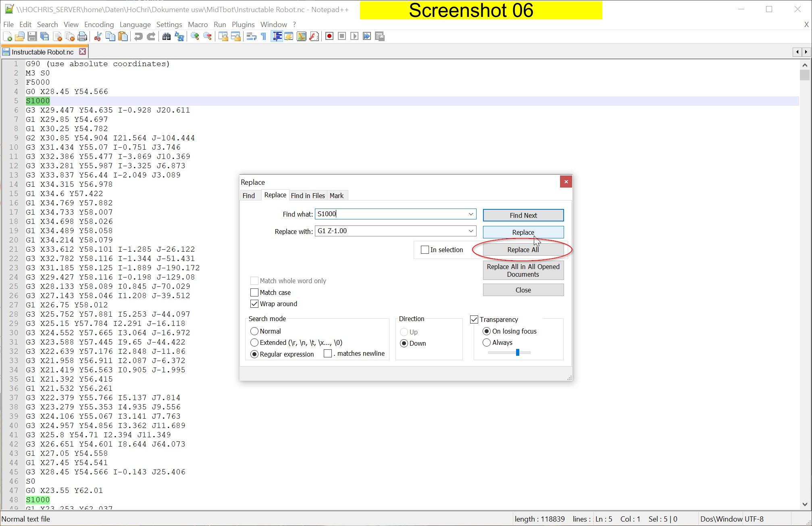Enable Match case checkbox
Viewport: 812px width, 526px height.
click(254, 292)
